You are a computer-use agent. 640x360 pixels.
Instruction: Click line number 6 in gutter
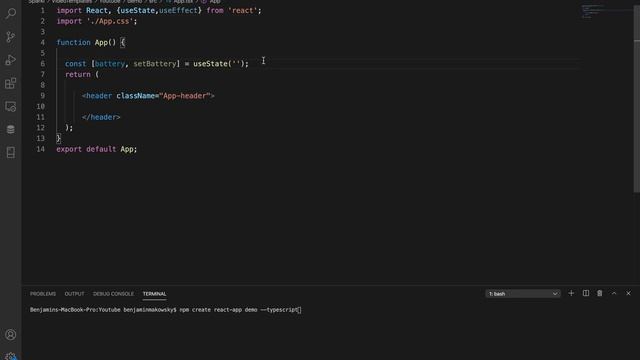(x=42, y=64)
